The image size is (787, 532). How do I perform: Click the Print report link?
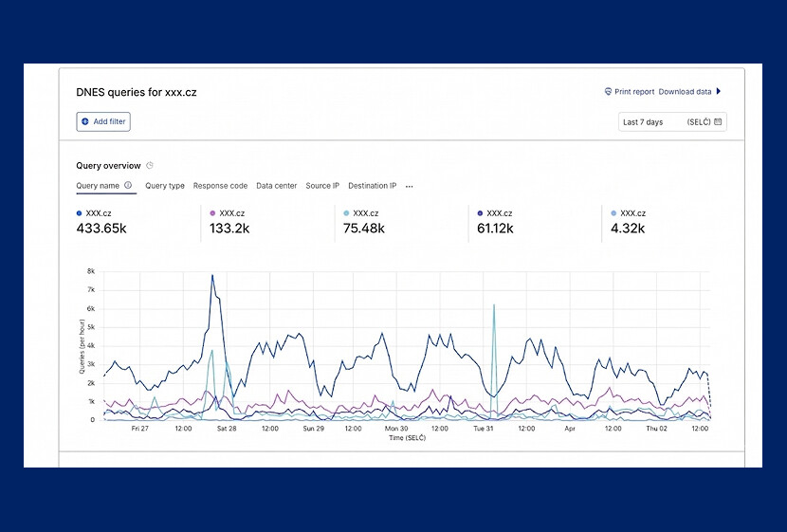[634, 92]
